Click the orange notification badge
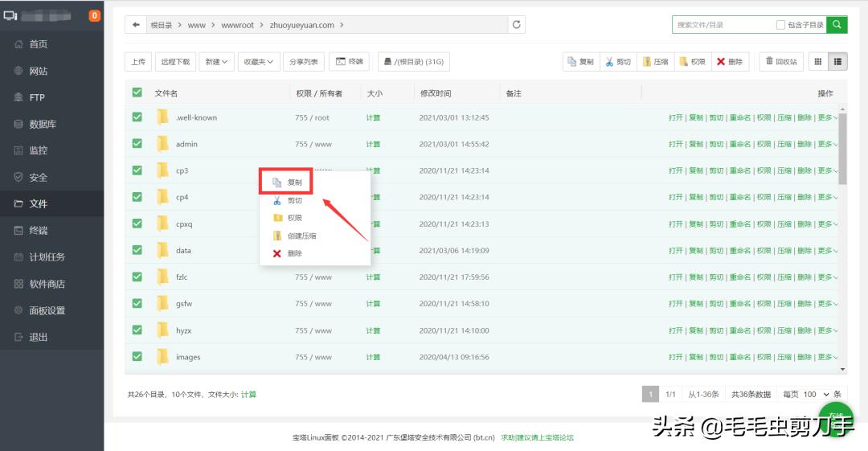868x451 pixels. click(x=95, y=15)
